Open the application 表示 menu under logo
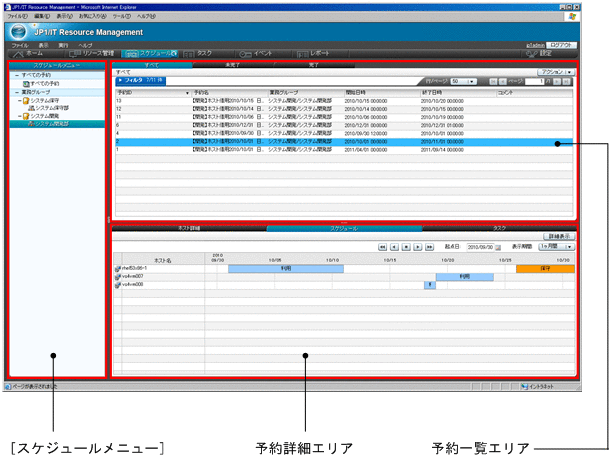 pos(43,45)
